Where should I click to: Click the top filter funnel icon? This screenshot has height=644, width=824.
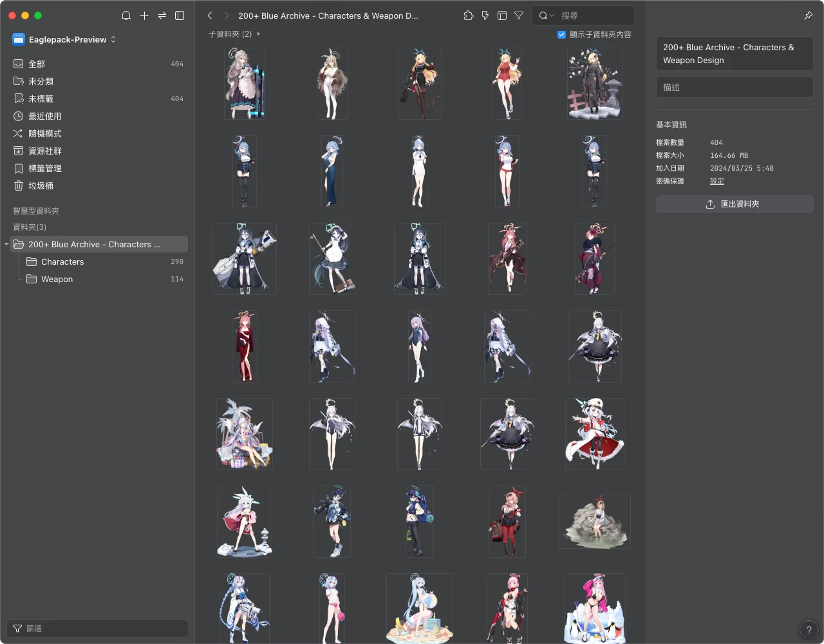pyautogui.click(x=519, y=15)
